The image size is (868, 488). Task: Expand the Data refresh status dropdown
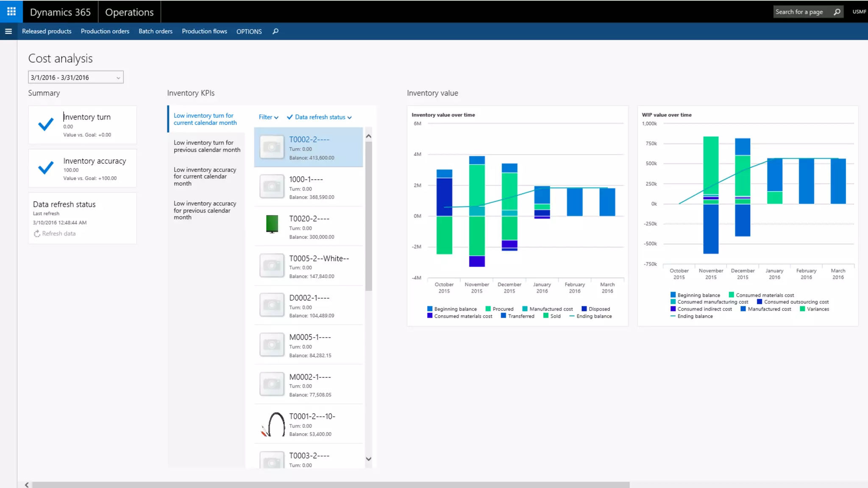pyautogui.click(x=320, y=117)
